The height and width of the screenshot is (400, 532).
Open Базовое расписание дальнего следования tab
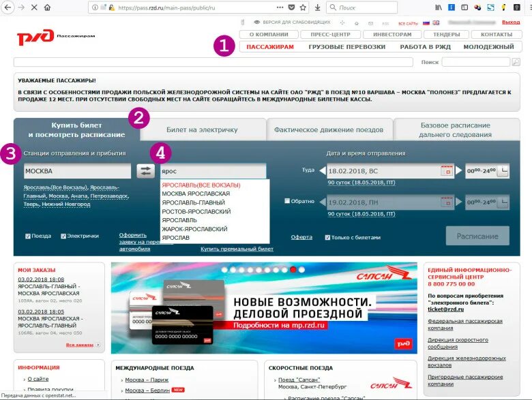click(456, 129)
